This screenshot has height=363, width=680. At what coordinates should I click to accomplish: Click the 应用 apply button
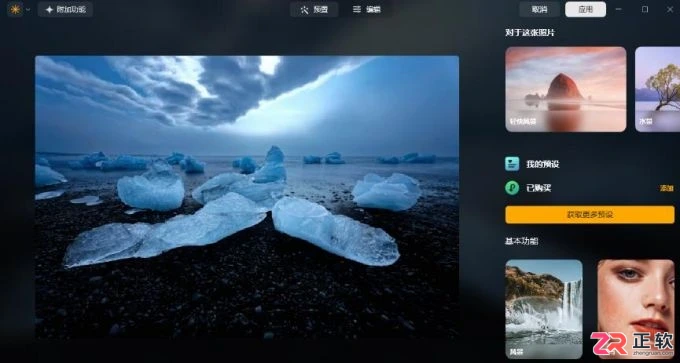pyautogui.click(x=585, y=9)
